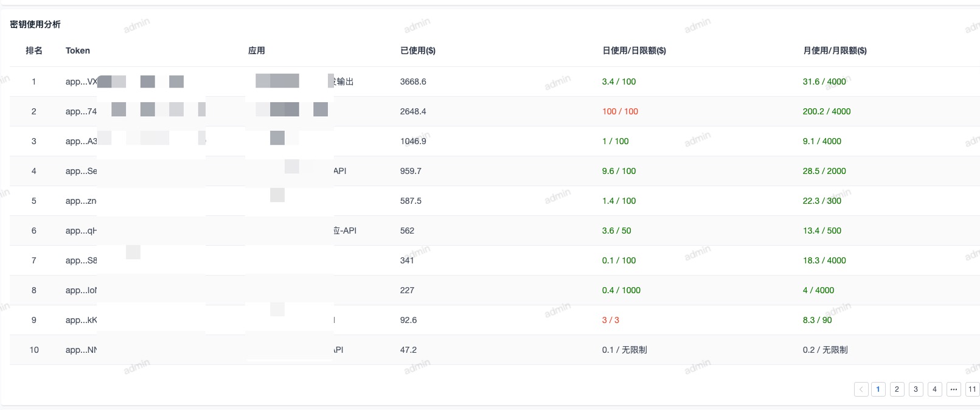Click token app...74 in rank 2
980x410 pixels.
[x=81, y=111]
